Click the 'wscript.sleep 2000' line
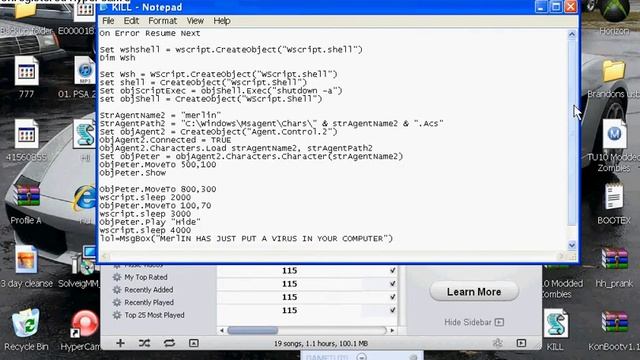 145,197
